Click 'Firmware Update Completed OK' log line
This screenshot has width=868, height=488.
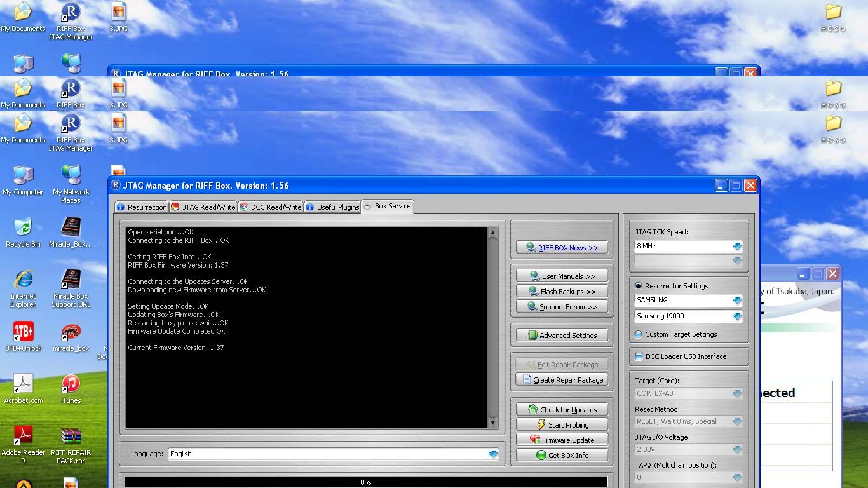[x=177, y=331]
